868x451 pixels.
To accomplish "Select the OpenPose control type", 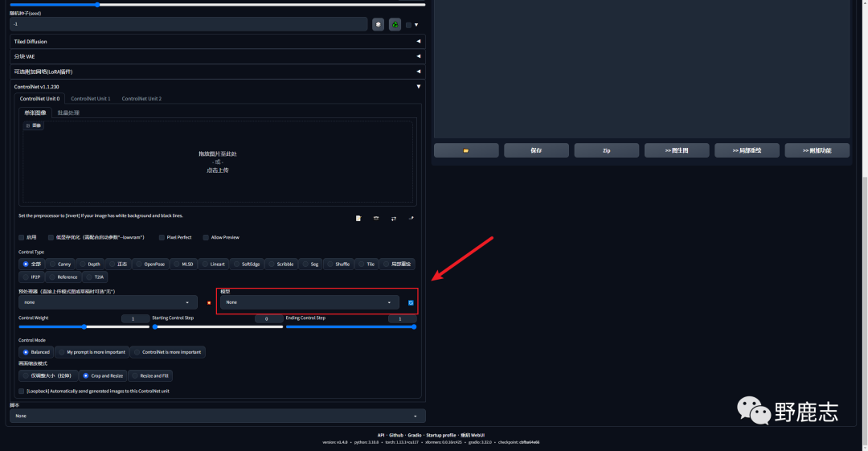I will click(x=150, y=264).
